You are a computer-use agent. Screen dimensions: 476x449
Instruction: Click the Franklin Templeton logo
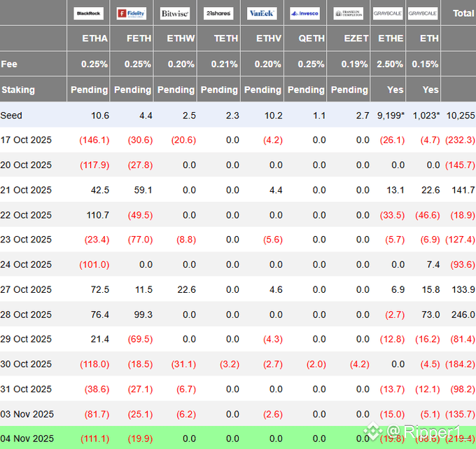pyautogui.click(x=348, y=13)
